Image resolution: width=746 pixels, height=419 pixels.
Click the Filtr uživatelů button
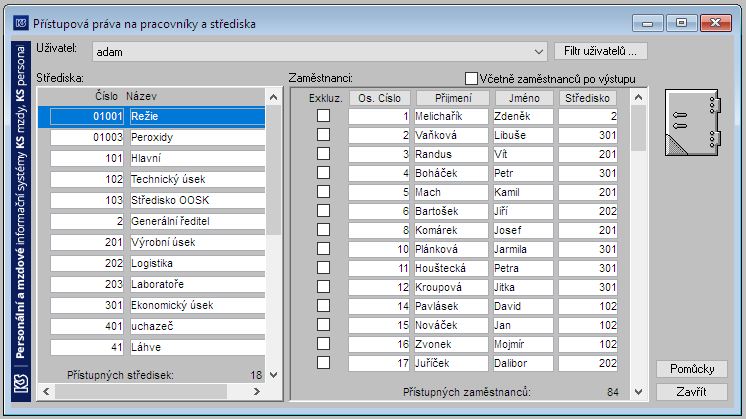[600, 51]
